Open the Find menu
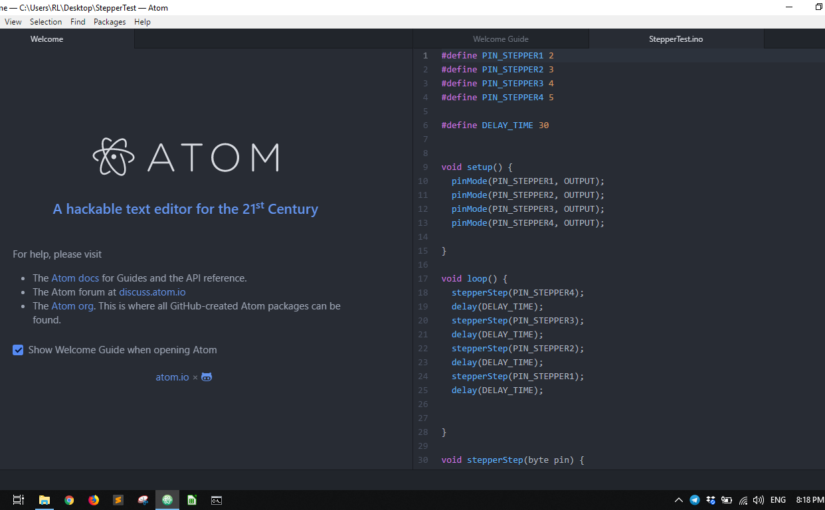 (78, 22)
